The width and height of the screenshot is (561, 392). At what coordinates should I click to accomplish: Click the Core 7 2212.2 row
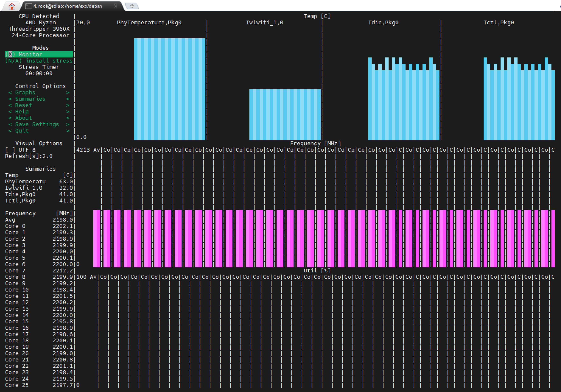tap(39, 271)
